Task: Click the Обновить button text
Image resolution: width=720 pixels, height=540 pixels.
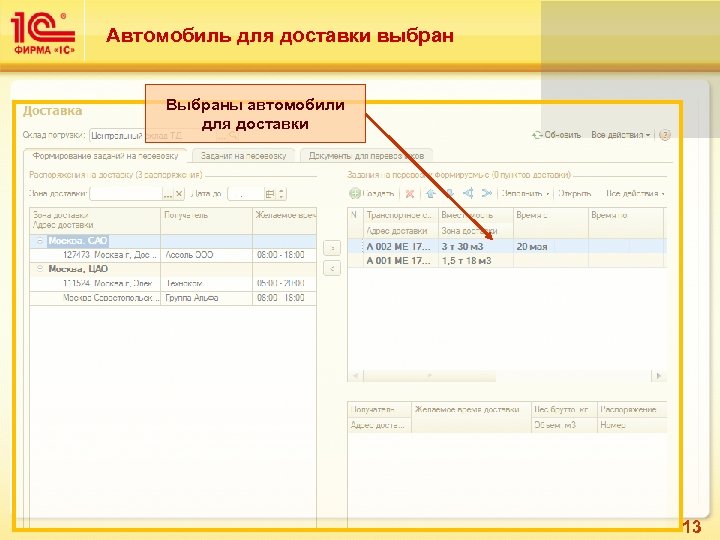Action: point(562,135)
